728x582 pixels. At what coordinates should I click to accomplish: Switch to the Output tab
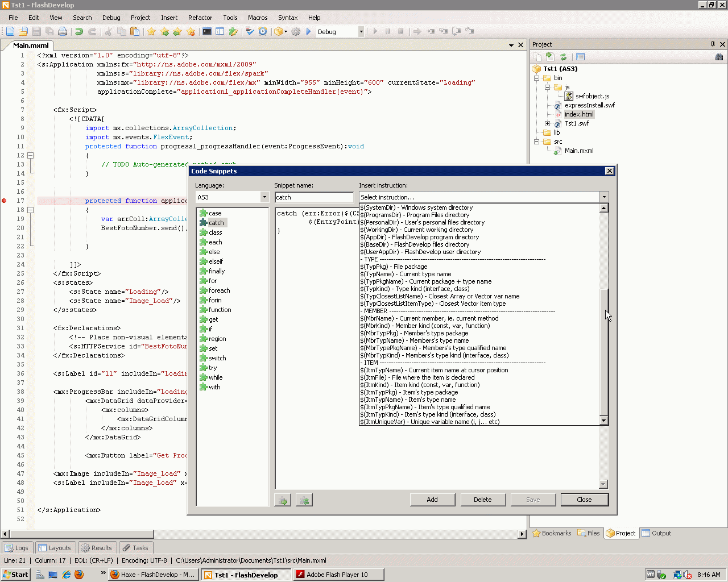click(656, 533)
